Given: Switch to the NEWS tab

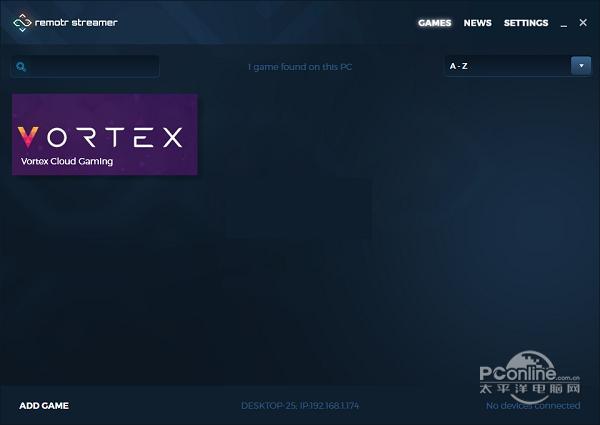Looking at the screenshot, I should click(478, 23).
